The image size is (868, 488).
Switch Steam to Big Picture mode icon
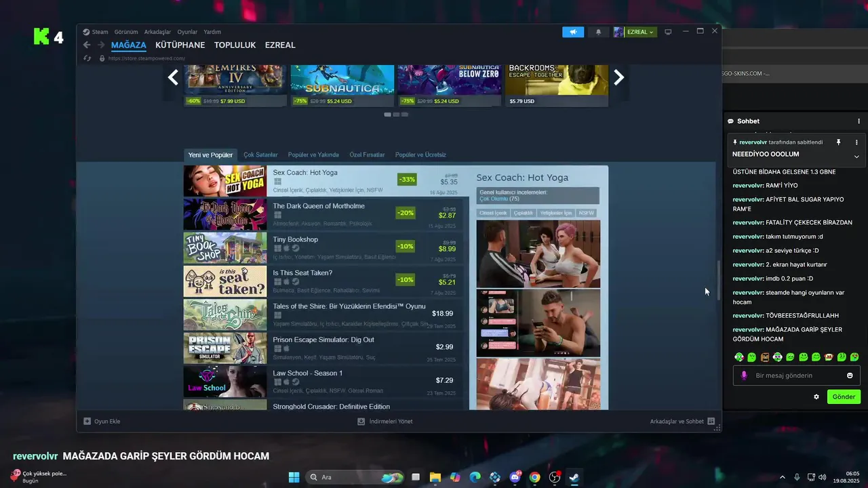coord(668,32)
